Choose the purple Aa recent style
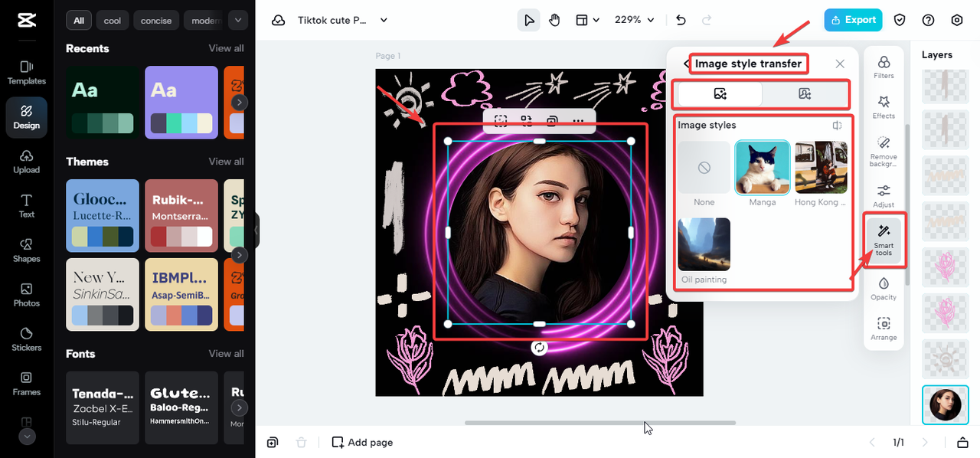 click(x=181, y=102)
